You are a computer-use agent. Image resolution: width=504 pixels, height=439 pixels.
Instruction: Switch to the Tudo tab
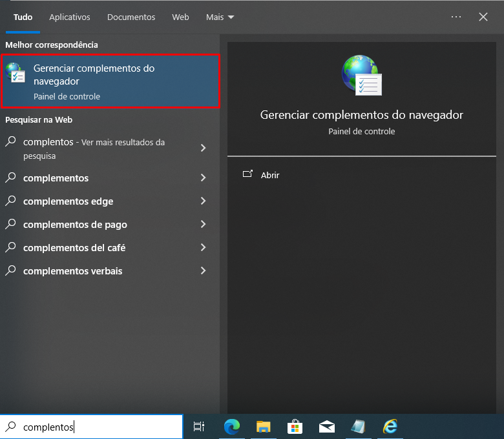[x=23, y=17]
